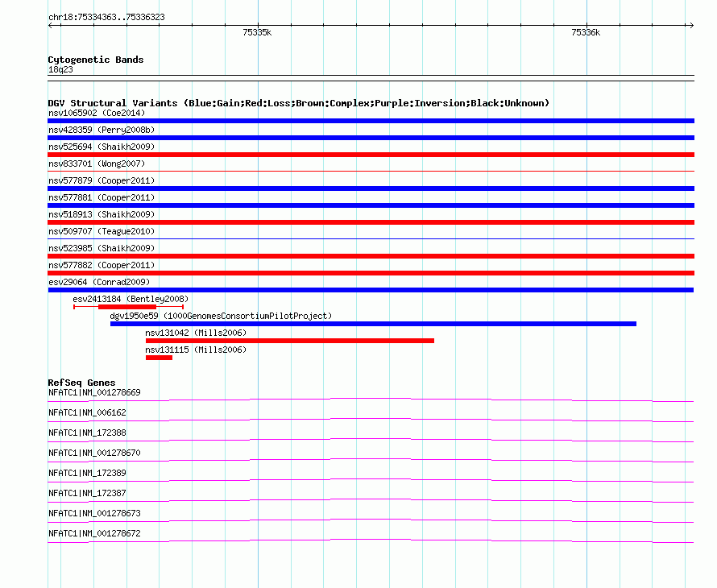
Task: Open nsv523985 (Shaikh2009) variant label
Action: click(102, 248)
